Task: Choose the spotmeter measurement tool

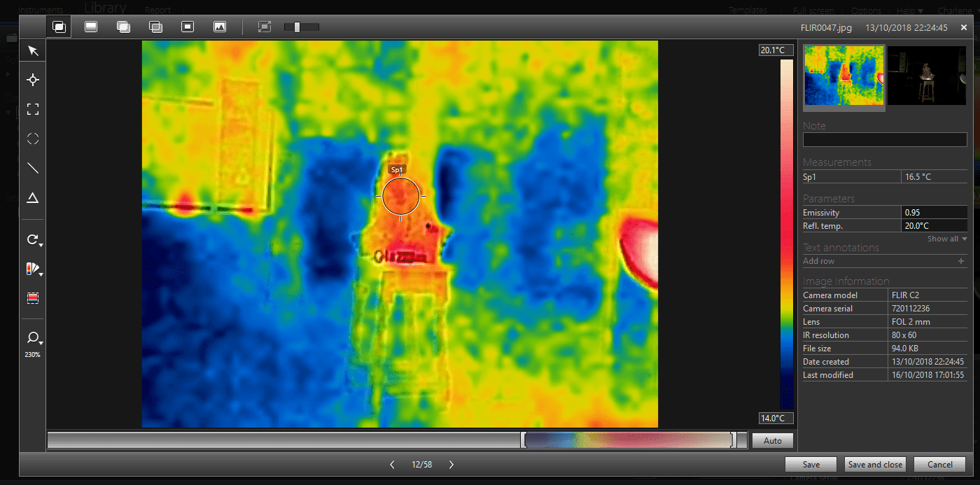Action: coord(33,80)
